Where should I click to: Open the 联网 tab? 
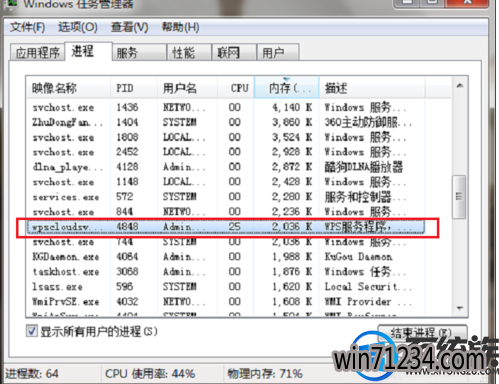coord(234,52)
